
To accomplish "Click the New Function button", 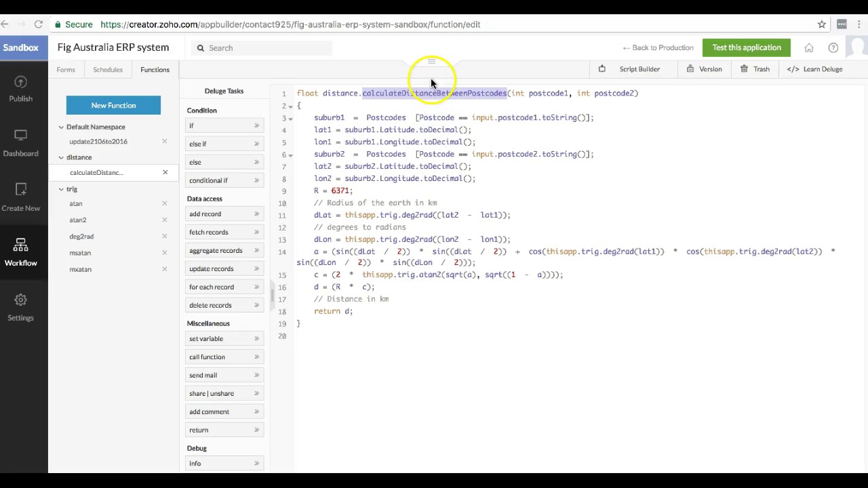I will click(x=113, y=105).
